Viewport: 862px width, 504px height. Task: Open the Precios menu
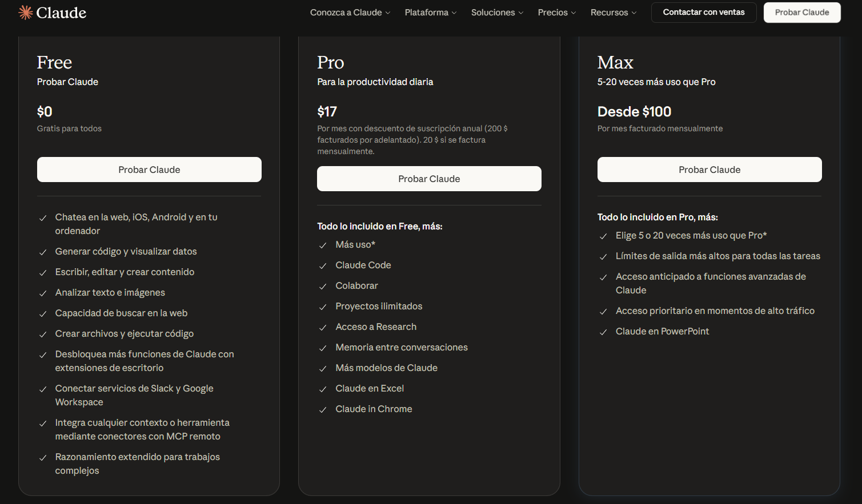point(556,13)
